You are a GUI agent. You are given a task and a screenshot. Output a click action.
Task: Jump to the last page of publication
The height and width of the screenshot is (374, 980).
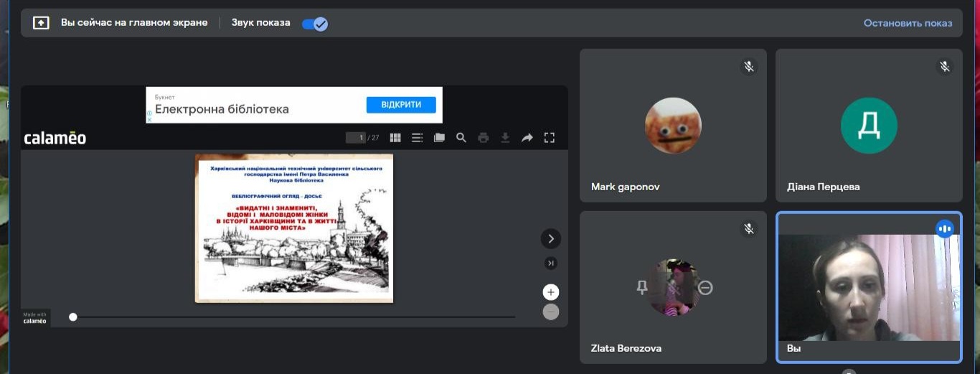[x=550, y=263]
